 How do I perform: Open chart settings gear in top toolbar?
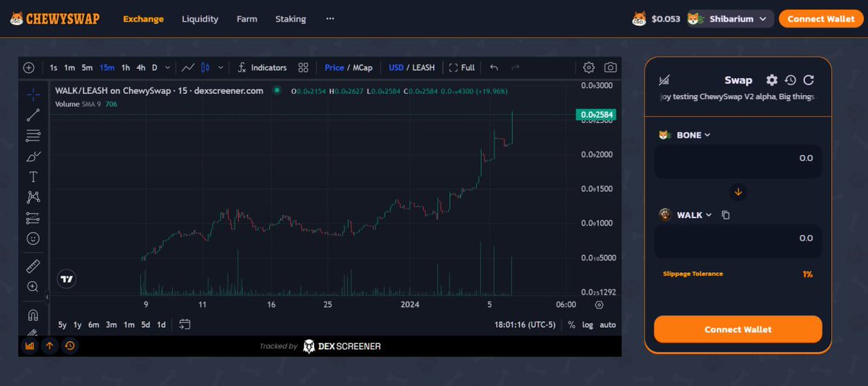589,67
